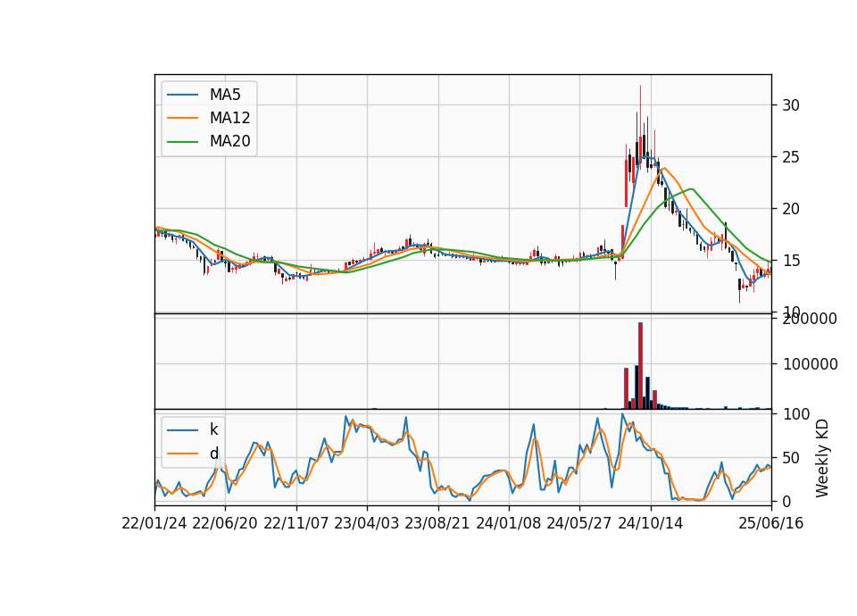The width and height of the screenshot is (857, 616).
Task: Click the volume axis value 100000
Action: (x=810, y=364)
